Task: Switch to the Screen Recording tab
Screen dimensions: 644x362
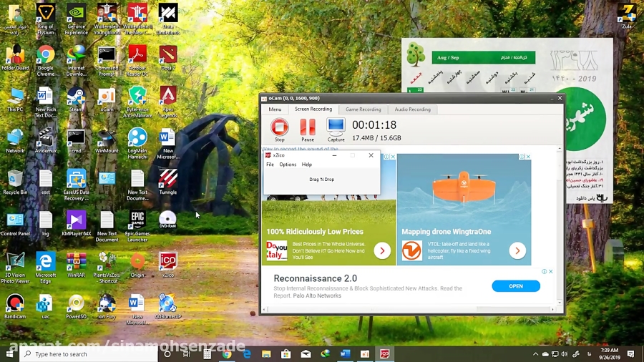Action: tap(313, 109)
